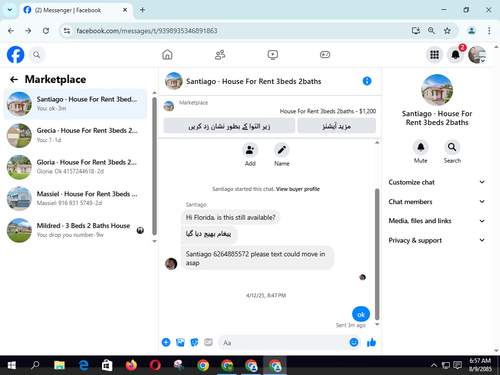Open Gloria House For Rent conversation
The width and height of the screenshot is (500, 375).
click(x=75, y=167)
